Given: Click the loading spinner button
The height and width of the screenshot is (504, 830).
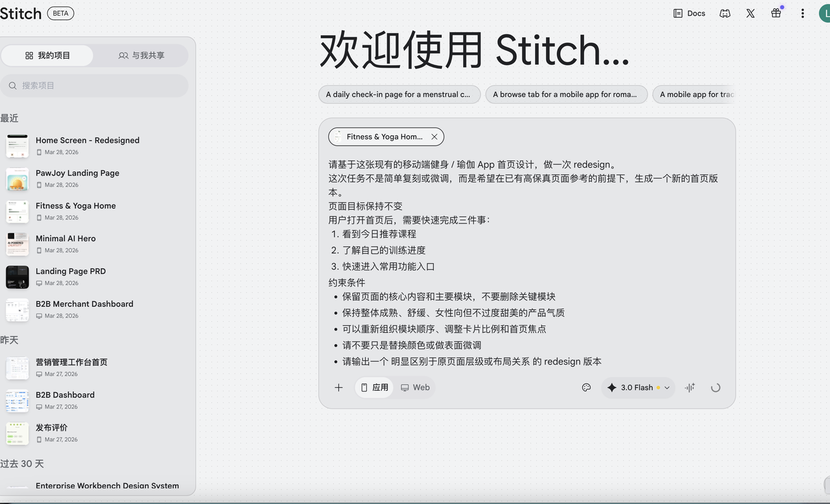Looking at the screenshot, I should (x=715, y=387).
